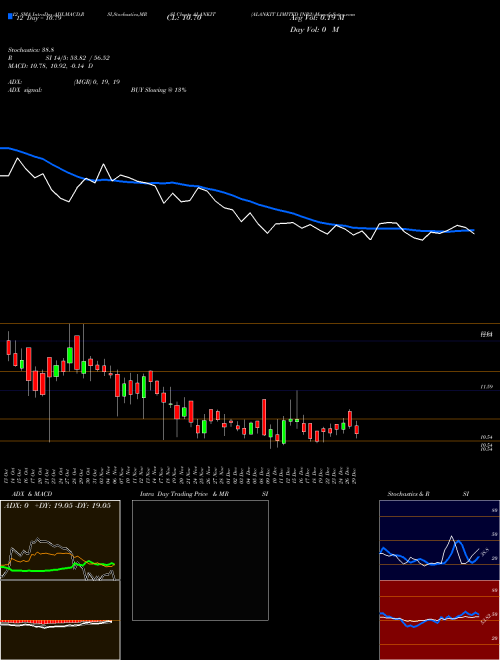Select the 'SI 14/5: 33.82 / 56.52' value
Screen dimensions: 500x660
78,58
